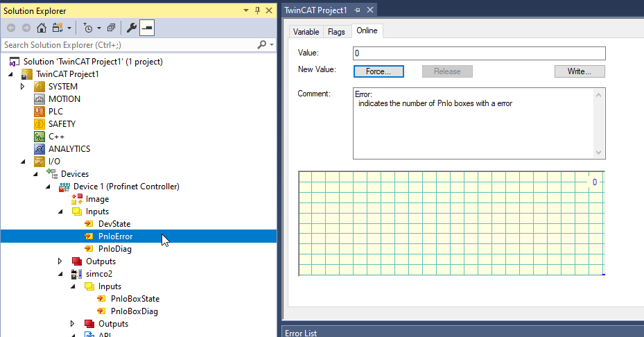This screenshot has height=337, width=644.
Task: Click the Collapse All toolbar icon
Action: (x=111, y=28)
